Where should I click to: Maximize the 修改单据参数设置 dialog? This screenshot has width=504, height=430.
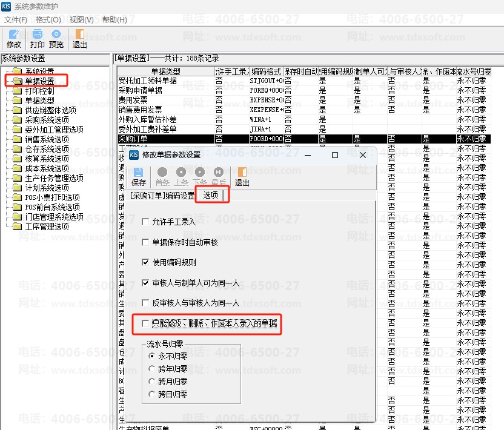(335, 155)
